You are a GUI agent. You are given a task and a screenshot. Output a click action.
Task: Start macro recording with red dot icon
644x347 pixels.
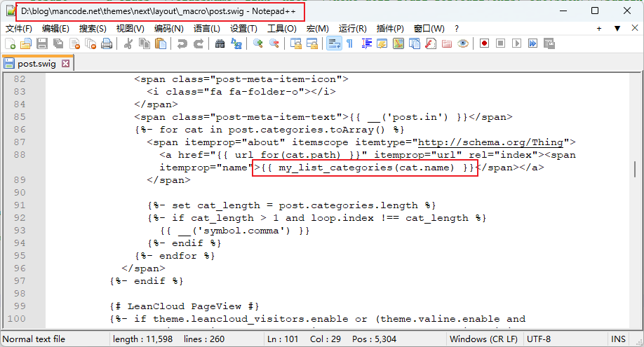(x=484, y=43)
